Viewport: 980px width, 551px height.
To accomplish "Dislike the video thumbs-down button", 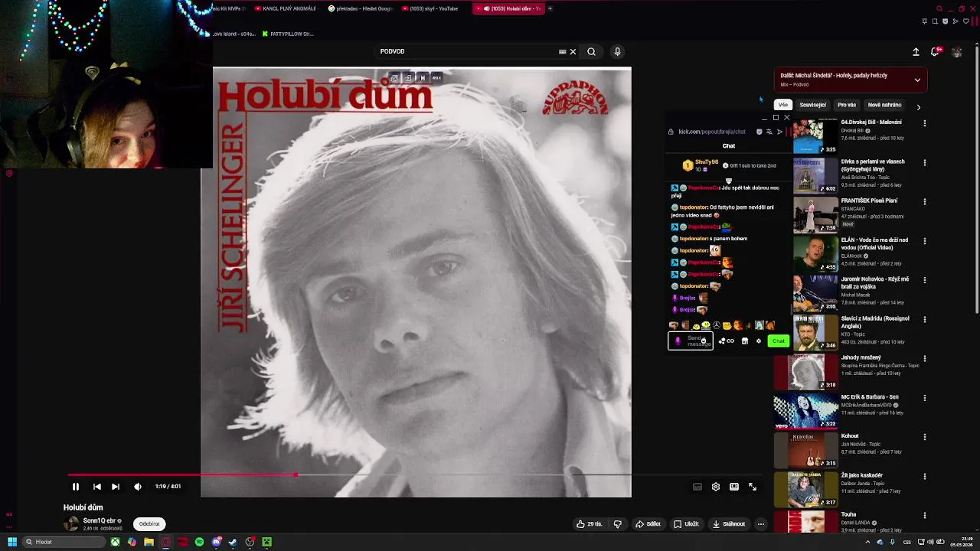I will click(617, 524).
